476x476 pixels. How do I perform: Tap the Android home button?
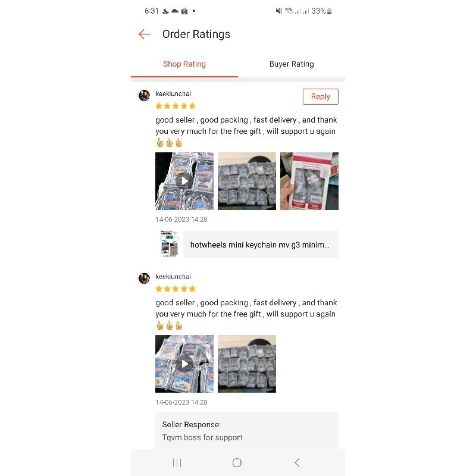point(237,463)
